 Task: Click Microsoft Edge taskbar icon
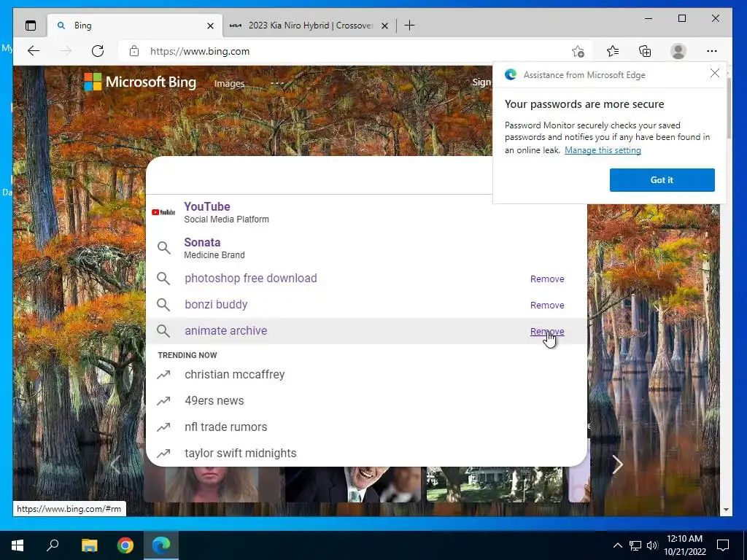coord(161,545)
